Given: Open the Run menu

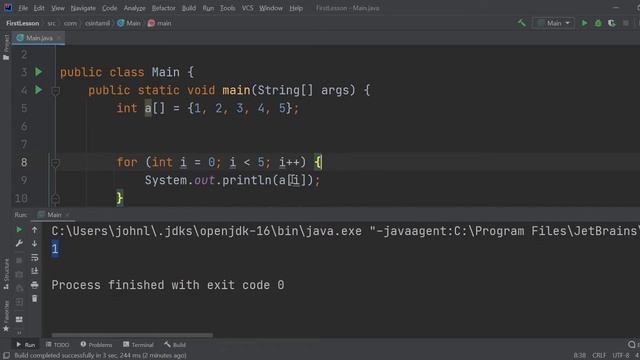Looking at the screenshot, I should pyautogui.click(x=208, y=8).
